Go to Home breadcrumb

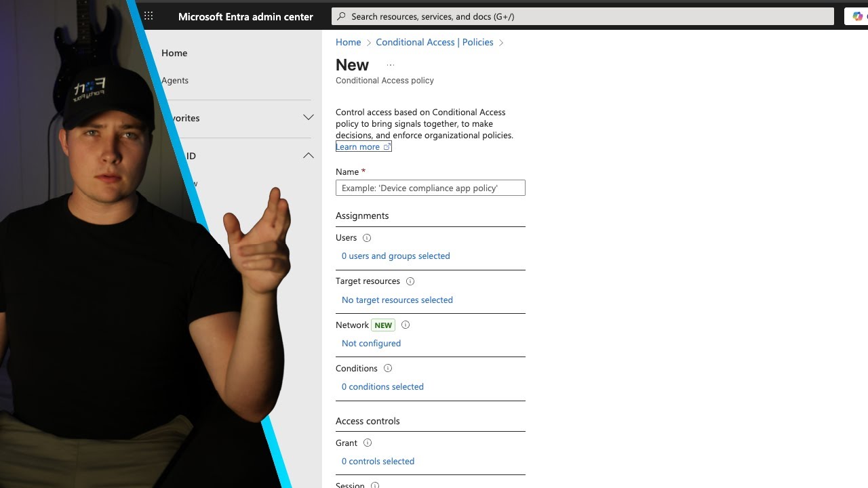[x=349, y=42]
